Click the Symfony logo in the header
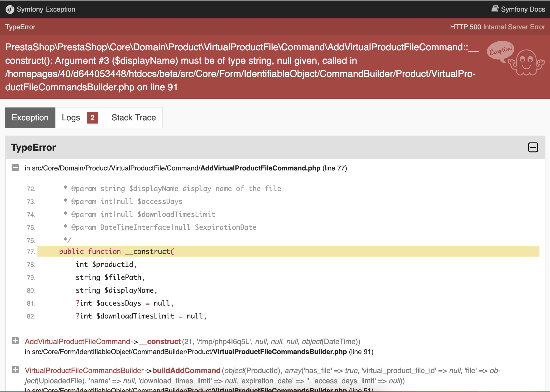 [10, 9]
